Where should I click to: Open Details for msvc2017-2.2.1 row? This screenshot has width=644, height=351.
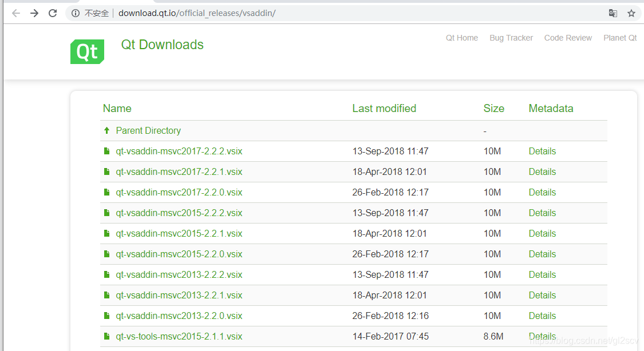click(542, 171)
